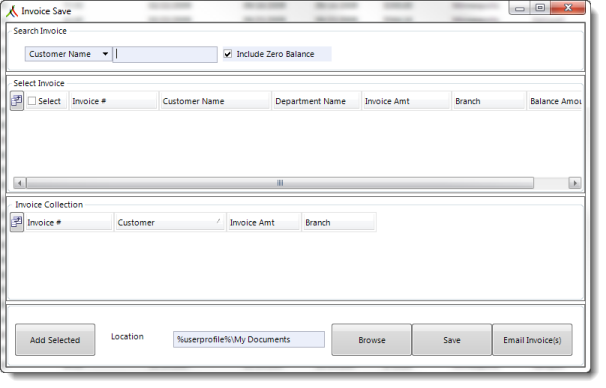The height and width of the screenshot is (388, 606).
Task: Click the Select Invoice grid chooser icon
Action: (17, 101)
